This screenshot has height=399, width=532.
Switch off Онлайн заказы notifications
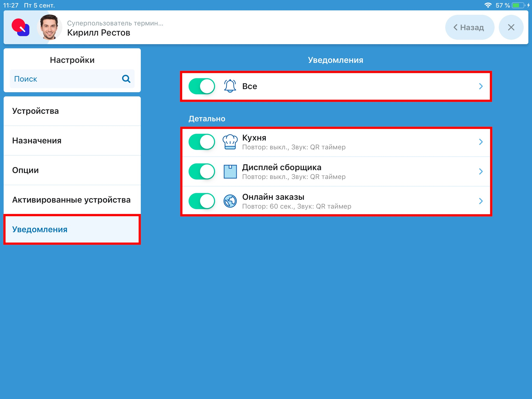pos(202,201)
